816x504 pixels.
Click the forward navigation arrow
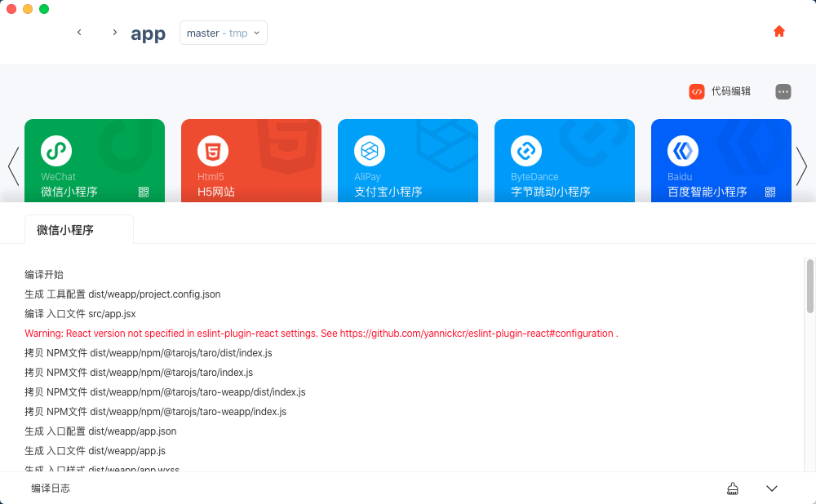point(115,33)
